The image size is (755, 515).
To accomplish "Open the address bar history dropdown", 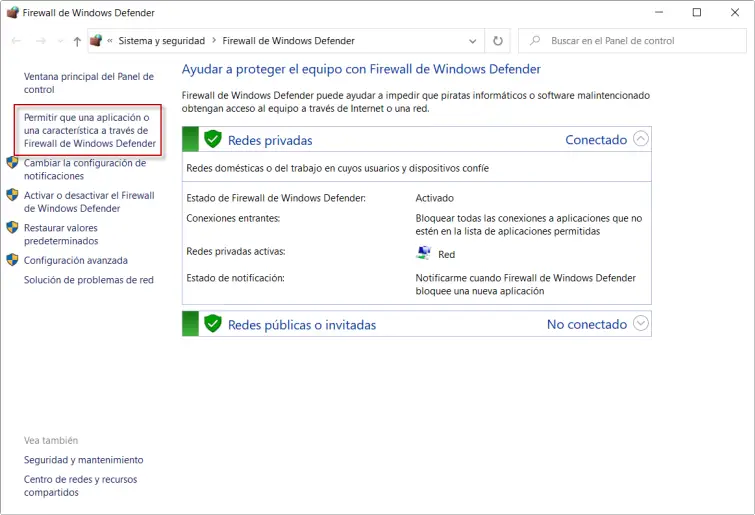I will (473, 41).
